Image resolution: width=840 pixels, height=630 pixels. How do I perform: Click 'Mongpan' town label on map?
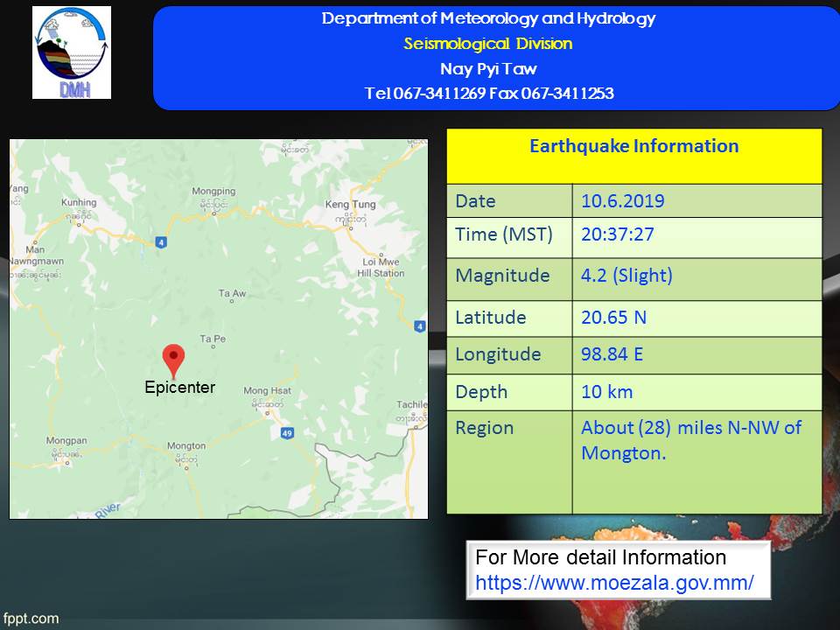pyautogui.click(x=66, y=440)
